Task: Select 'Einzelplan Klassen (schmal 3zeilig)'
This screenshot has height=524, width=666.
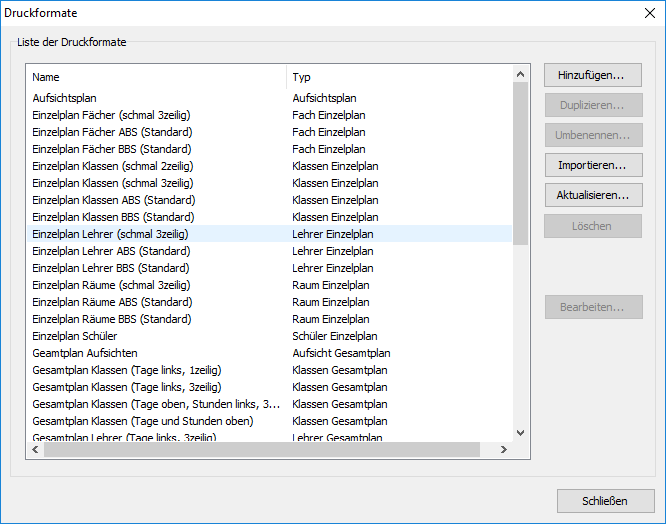Action: 113,183
